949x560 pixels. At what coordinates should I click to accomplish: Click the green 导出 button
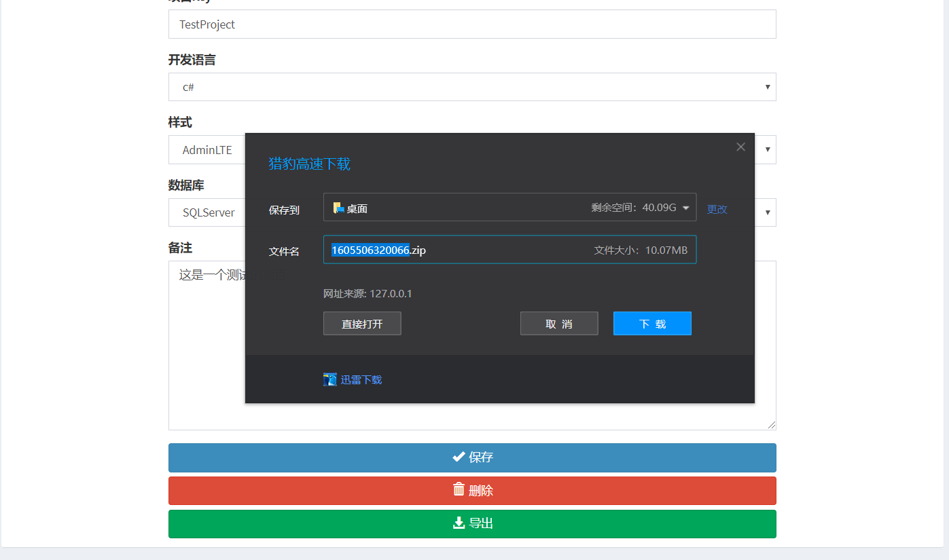click(x=472, y=524)
